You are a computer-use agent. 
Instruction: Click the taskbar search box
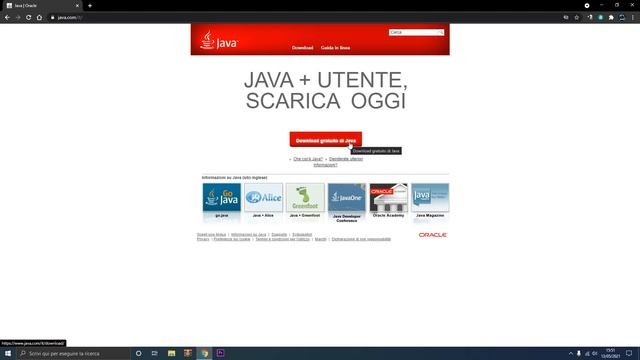click(x=74, y=353)
